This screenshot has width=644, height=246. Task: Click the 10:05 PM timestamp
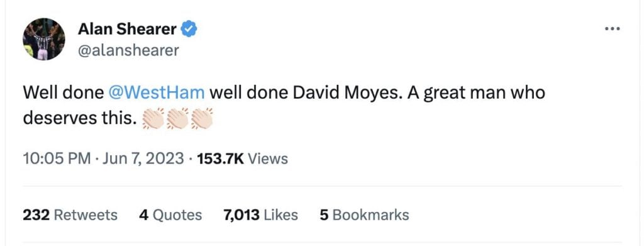(57, 159)
